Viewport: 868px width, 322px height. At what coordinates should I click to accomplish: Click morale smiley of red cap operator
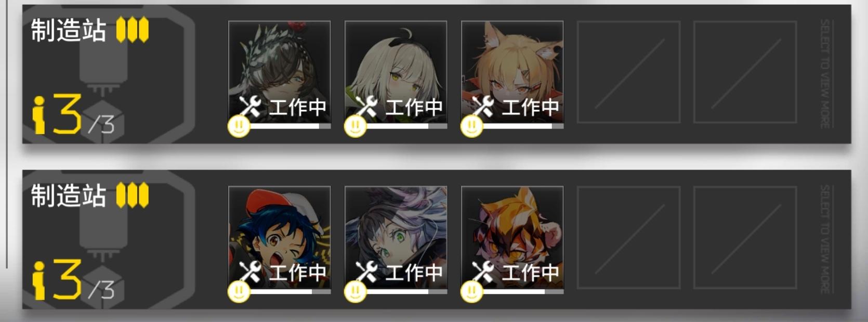[239, 292]
